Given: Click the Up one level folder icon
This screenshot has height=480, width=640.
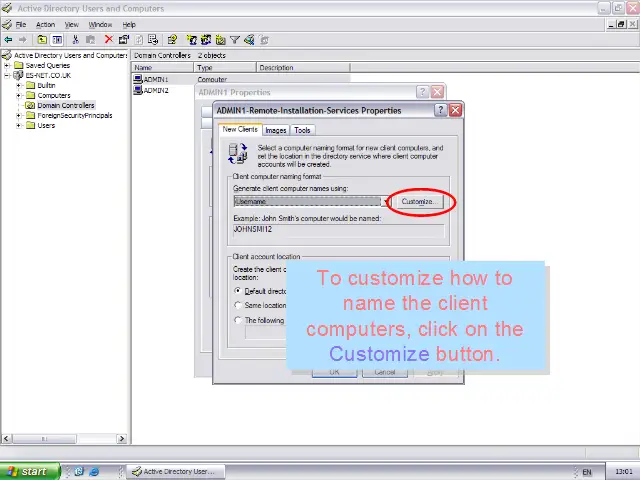Looking at the screenshot, I should [42, 40].
